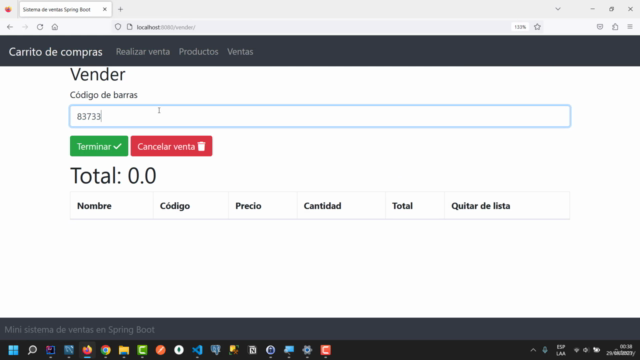640x360 pixels.
Task: Open Notion from the taskbar
Action: point(252,350)
